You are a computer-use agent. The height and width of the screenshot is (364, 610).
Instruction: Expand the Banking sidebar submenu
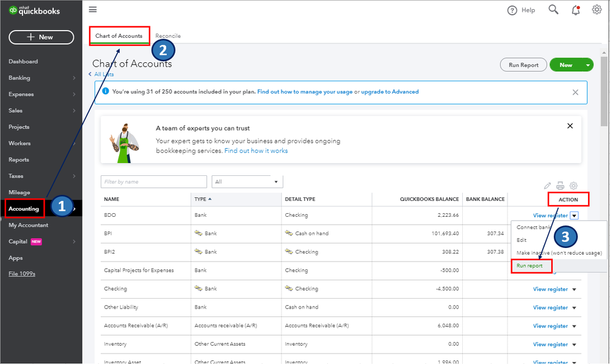(x=74, y=78)
